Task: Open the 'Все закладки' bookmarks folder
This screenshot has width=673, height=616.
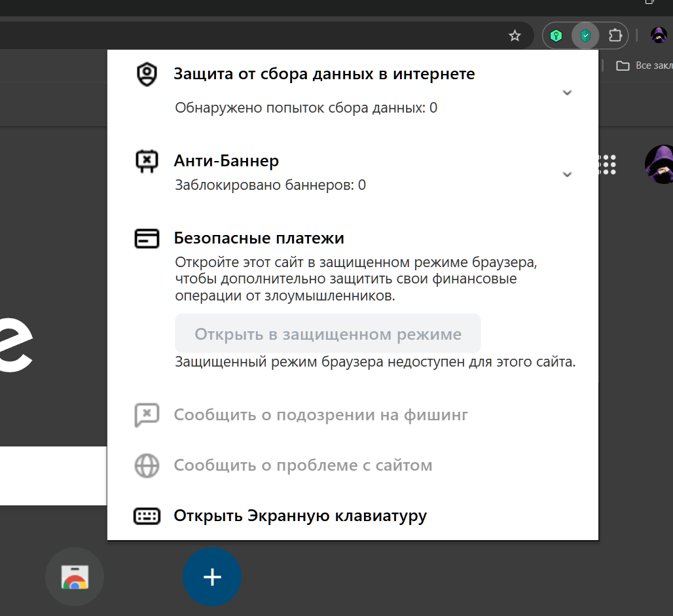Action: [x=644, y=65]
